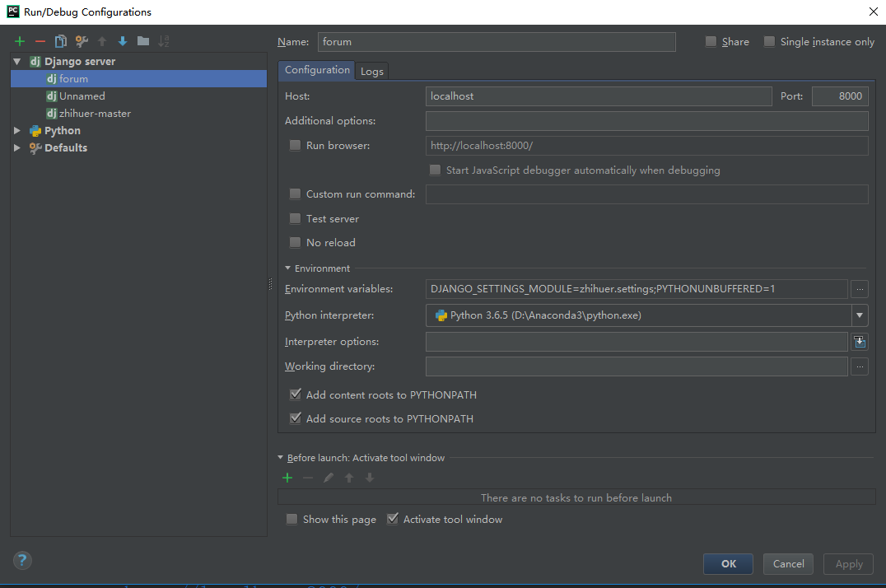Move configuration down with the blue arrow
Image resolution: width=886 pixels, height=588 pixels.
click(123, 41)
